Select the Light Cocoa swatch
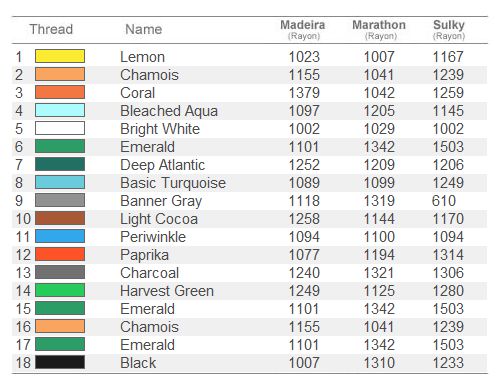Image resolution: width=500 pixels, height=384 pixels. (60, 218)
